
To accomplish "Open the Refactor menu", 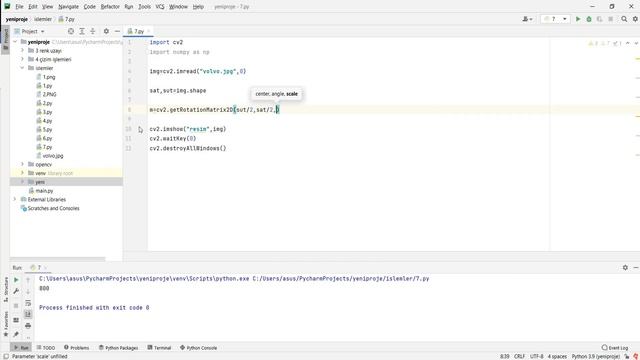I will pyautogui.click(x=110, y=7).
